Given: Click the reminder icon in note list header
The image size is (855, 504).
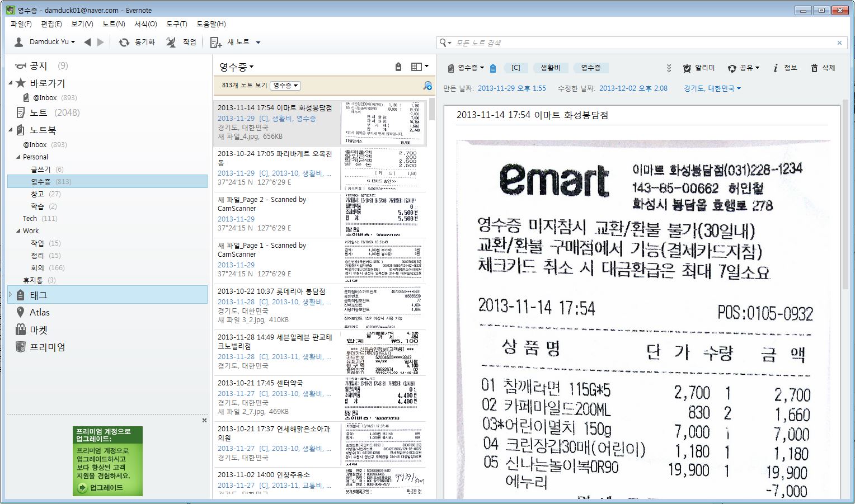Looking at the screenshot, I should (398, 67).
